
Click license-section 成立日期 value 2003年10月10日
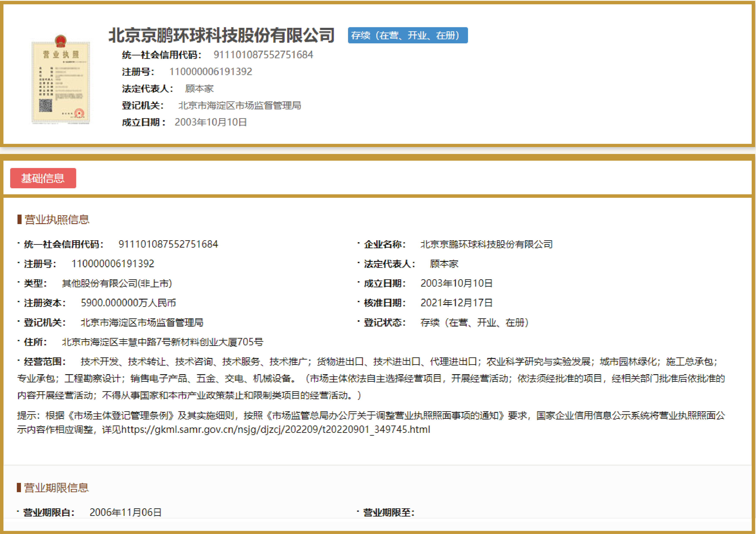tap(456, 283)
